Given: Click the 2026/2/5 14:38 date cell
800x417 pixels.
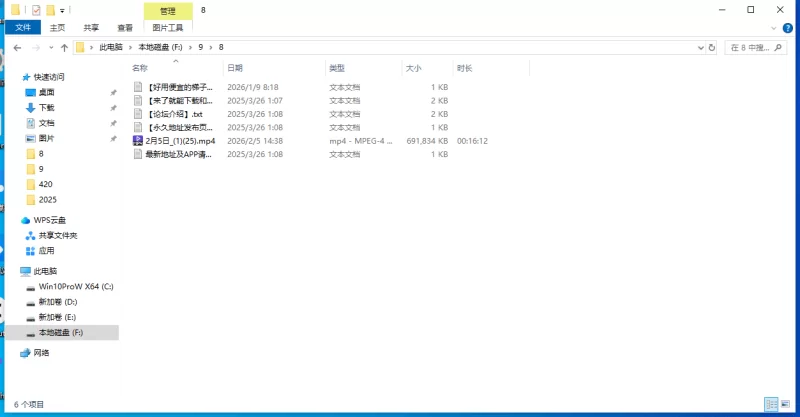Looking at the screenshot, I should [255, 141].
